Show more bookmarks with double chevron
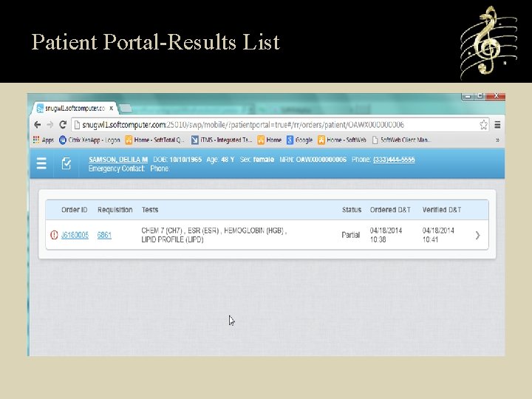532x399 pixels. tap(498, 140)
